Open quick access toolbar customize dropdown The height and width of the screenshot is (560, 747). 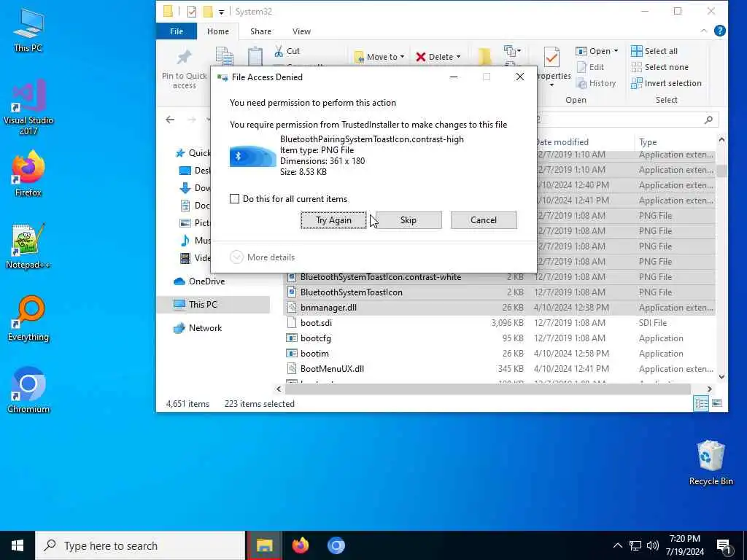(222, 12)
